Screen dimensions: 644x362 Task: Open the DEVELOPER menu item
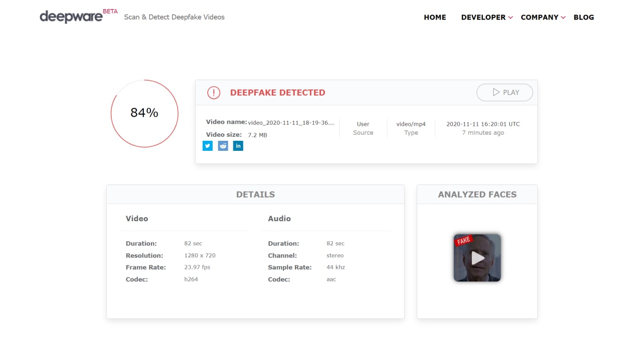(483, 17)
